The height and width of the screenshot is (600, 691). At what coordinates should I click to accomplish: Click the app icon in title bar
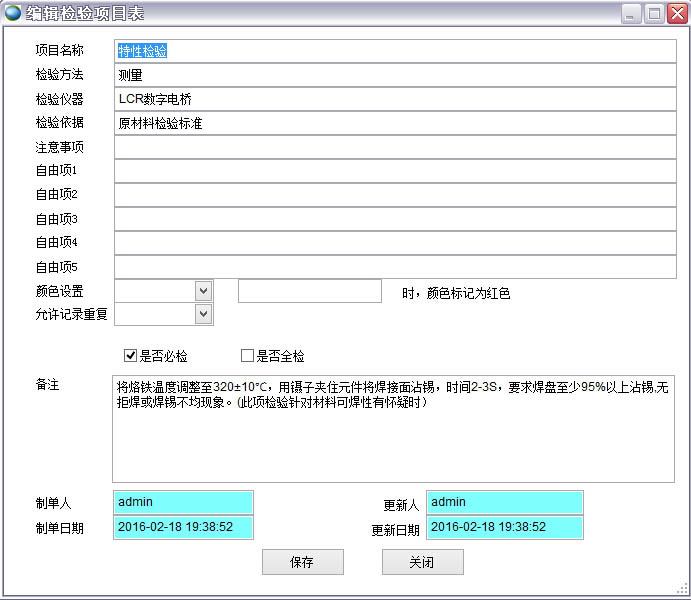(x=13, y=13)
